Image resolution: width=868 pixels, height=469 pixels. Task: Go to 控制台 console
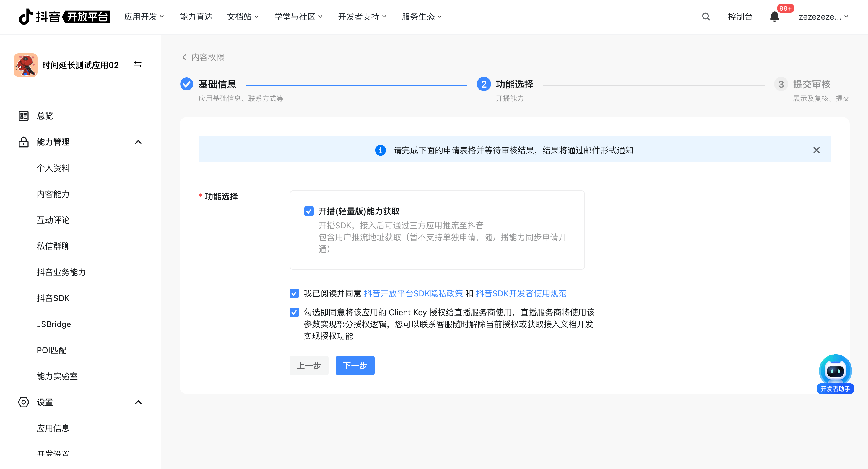(740, 17)
